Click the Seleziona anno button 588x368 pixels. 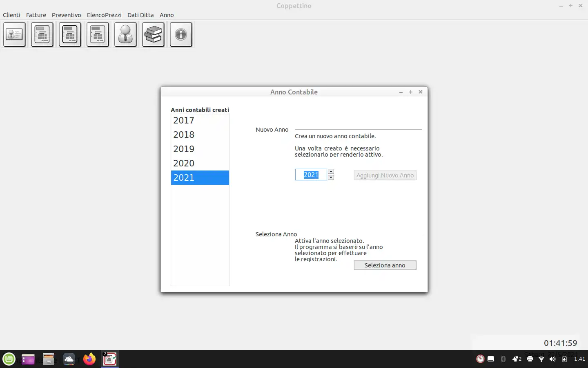[385, 265]
